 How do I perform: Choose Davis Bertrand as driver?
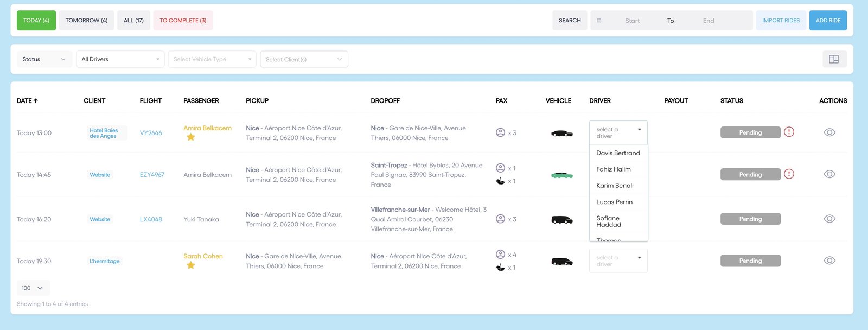point(618,153)
